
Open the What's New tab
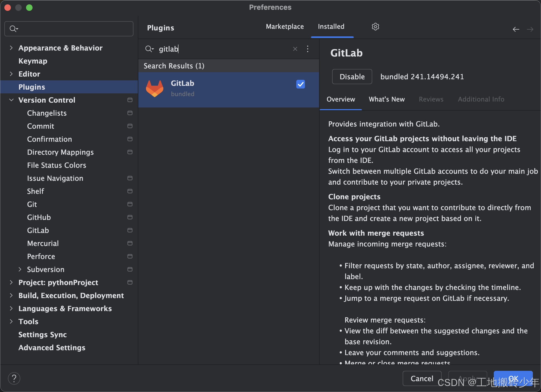[x=386, y=99]
